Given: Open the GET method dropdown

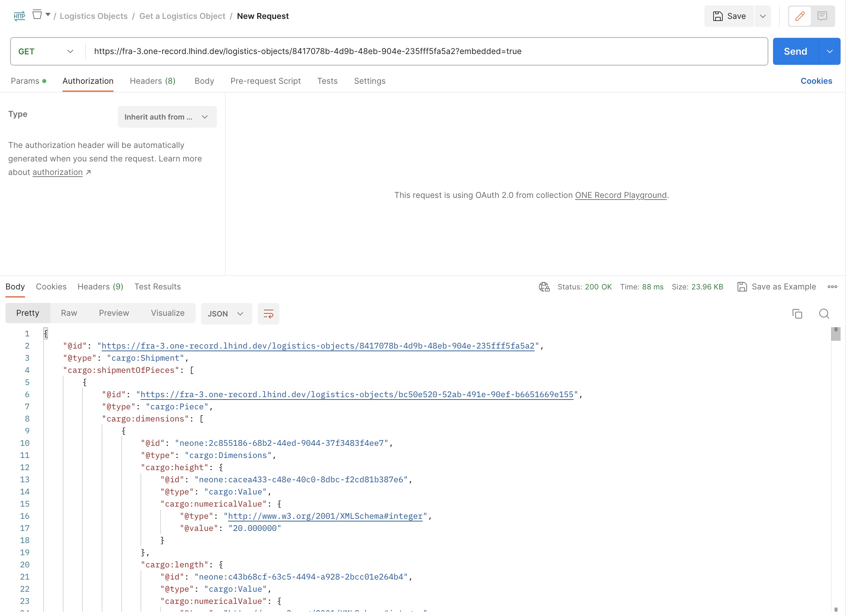Looking at the screenshot, I should click(46, 51).
